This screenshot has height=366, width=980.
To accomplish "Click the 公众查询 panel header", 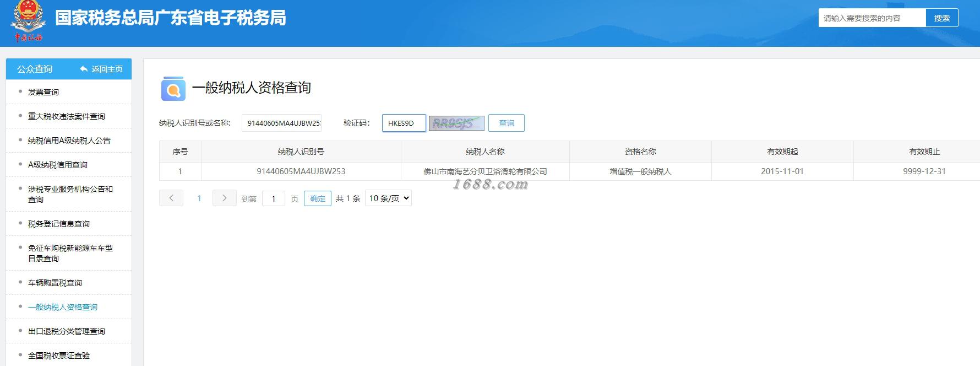I will (x=35, y=69).
